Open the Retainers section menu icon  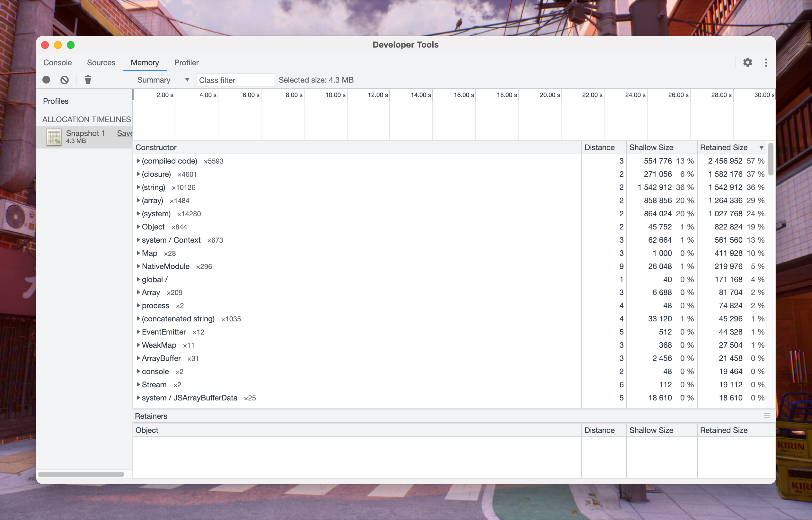767,416
